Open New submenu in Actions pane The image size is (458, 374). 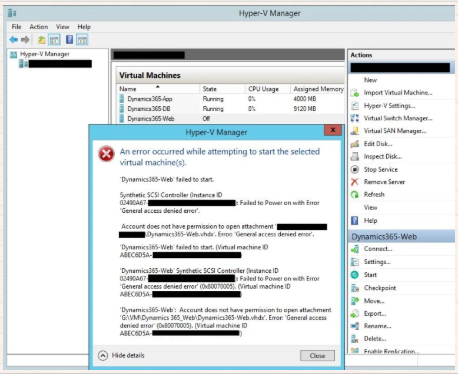(370, 80)
